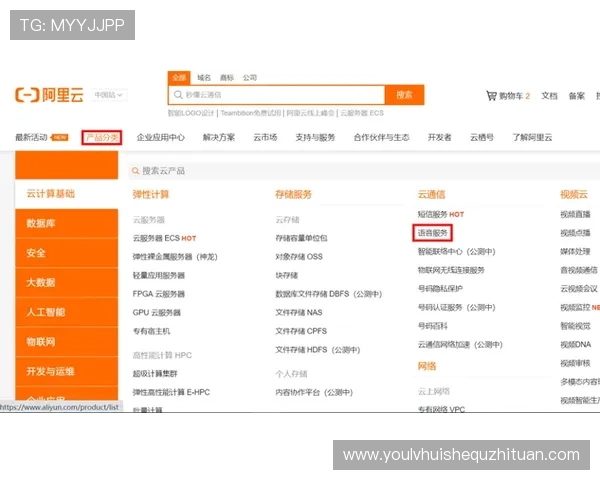Screen dimensions: 600x480
Task: Open 专有宿主机 link
Action: pyautogui.click(x=152, y=331)
